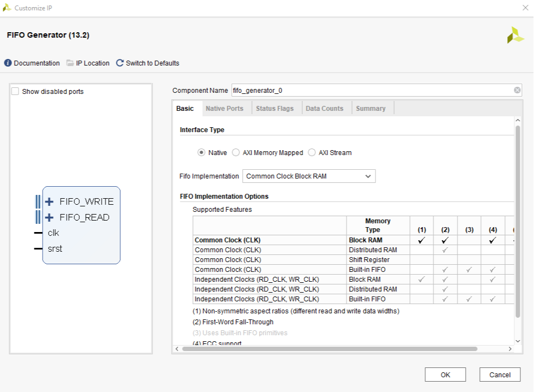Click the Switch to Defaults refresh icon
The height and width of the screenshot is (392, 534).
pos(119,63)
